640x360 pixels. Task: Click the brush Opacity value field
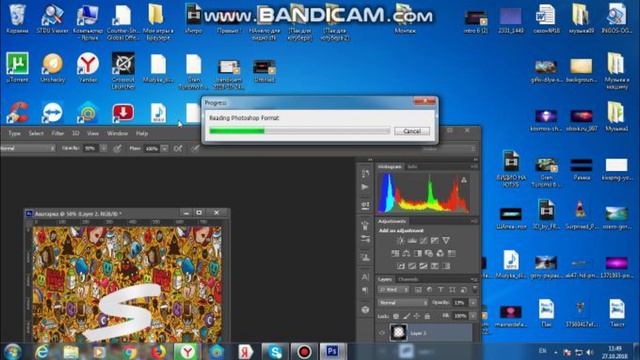90,149
